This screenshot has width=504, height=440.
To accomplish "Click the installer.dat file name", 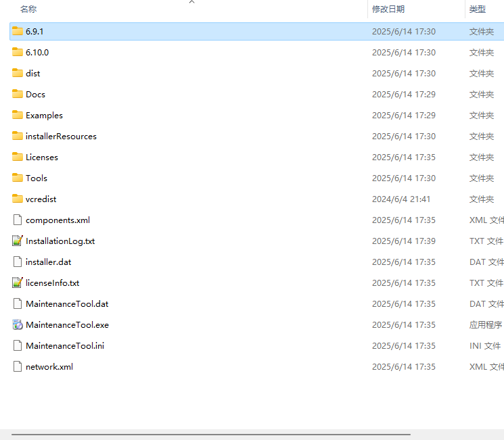I will (48, 262).
